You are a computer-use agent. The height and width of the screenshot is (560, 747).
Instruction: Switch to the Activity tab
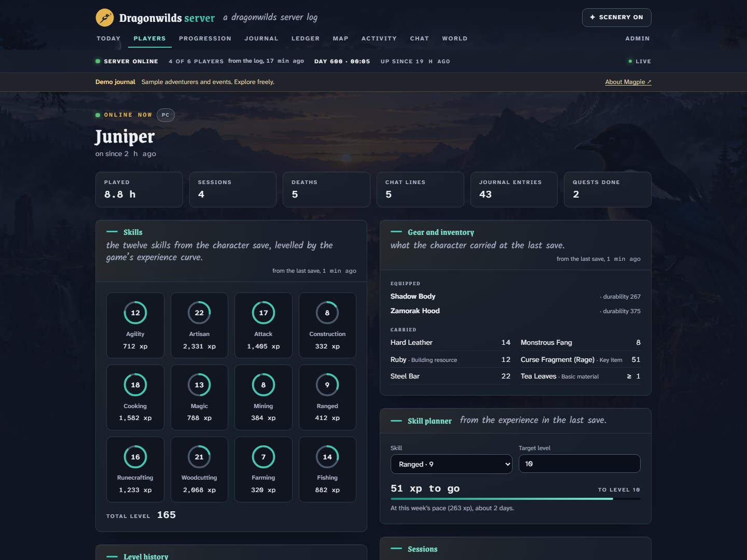coord(379,38)
